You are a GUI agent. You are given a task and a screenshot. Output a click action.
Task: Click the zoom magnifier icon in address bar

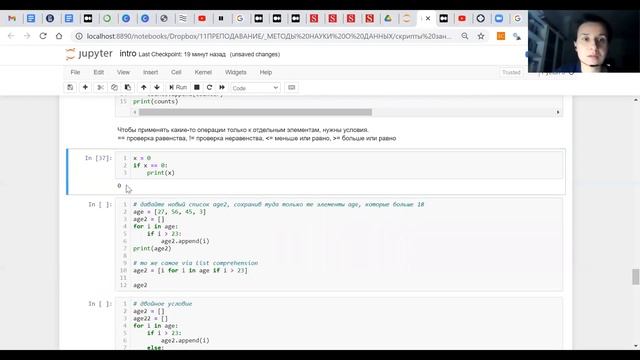465,36
